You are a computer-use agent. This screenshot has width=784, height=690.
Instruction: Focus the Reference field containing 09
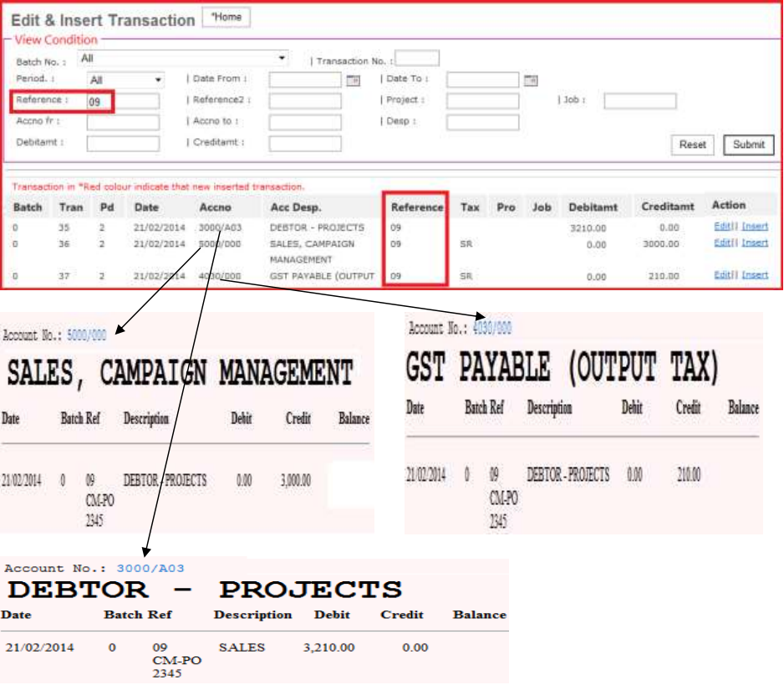(123, 101)
